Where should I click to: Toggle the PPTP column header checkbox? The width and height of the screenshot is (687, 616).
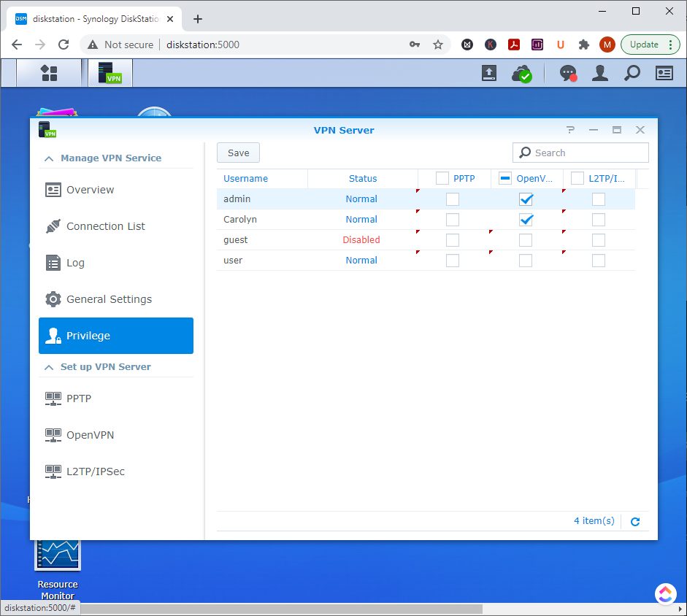point(442,178)
